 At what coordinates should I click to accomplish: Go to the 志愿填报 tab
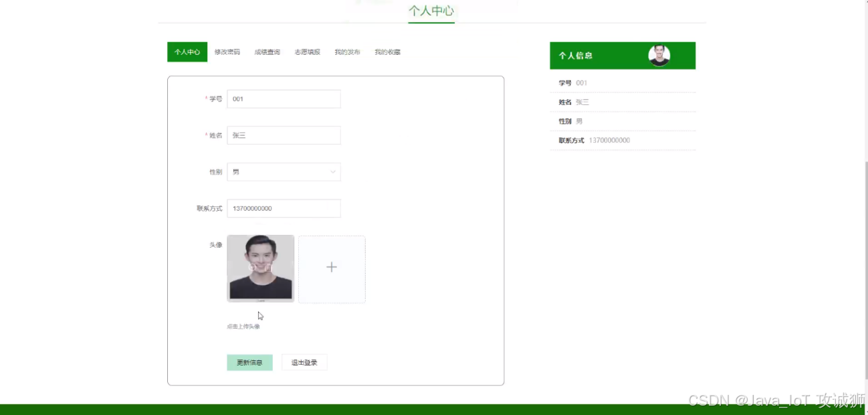click(x=307, y=52)
